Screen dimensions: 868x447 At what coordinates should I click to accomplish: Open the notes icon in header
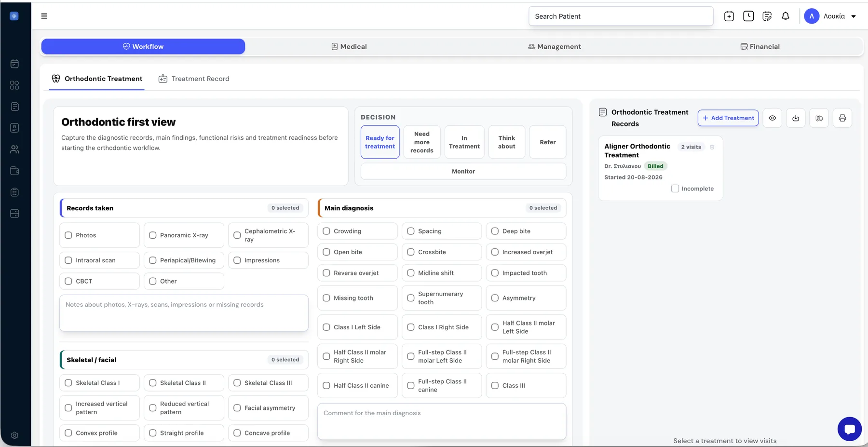pos(767,16)
